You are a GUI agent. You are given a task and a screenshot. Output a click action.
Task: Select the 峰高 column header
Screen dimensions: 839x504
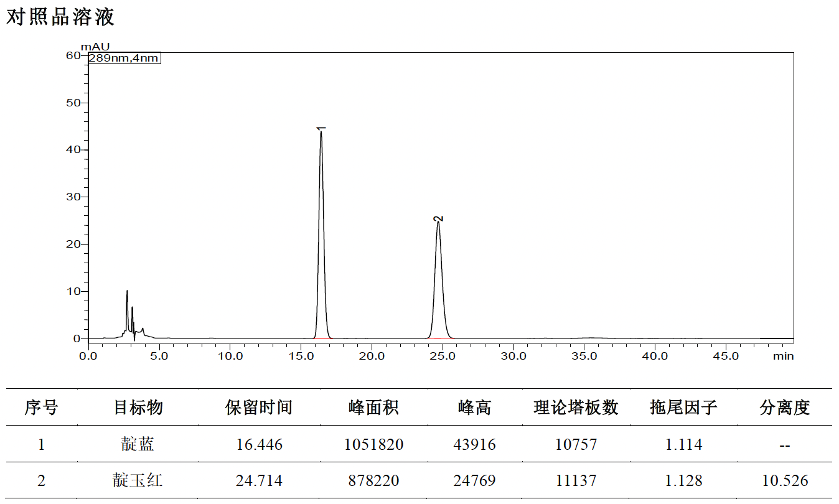click(x=475, y=408)
